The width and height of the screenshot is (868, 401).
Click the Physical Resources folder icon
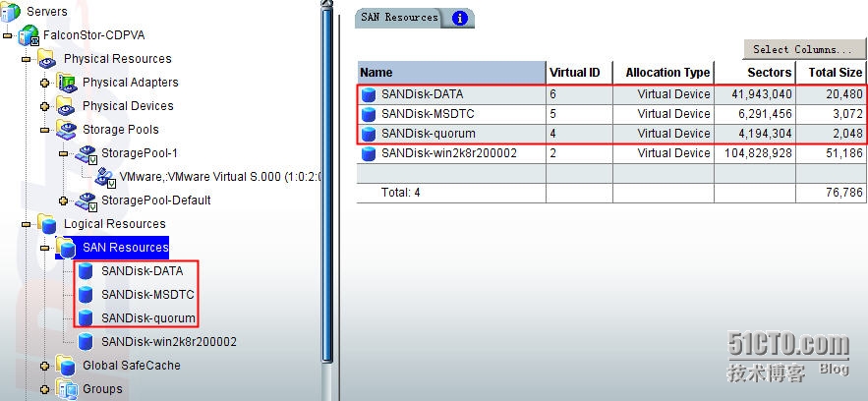47,59
